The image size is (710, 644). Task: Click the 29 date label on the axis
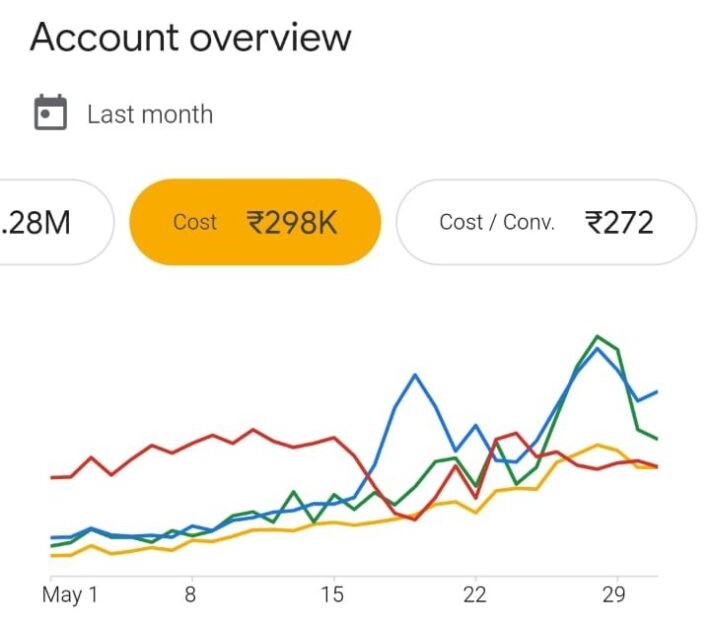tap(616, 595)
